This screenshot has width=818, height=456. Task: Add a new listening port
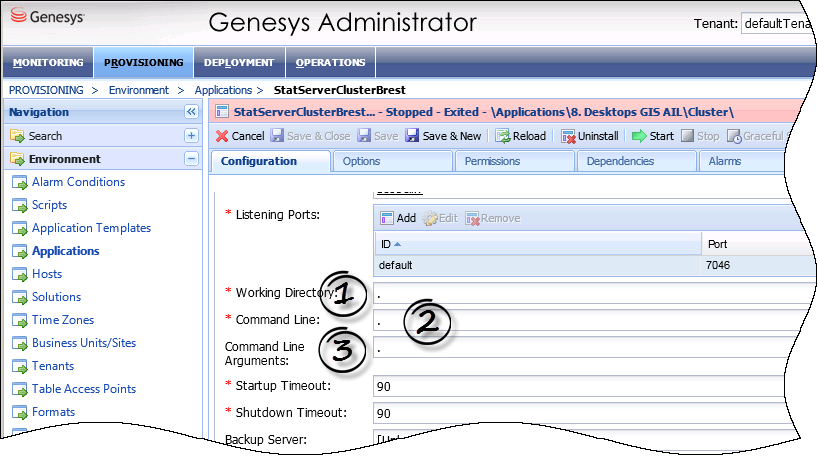398,218
